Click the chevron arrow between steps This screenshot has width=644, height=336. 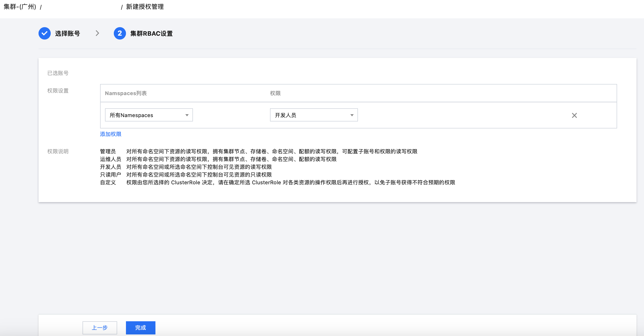click(97, 33)
